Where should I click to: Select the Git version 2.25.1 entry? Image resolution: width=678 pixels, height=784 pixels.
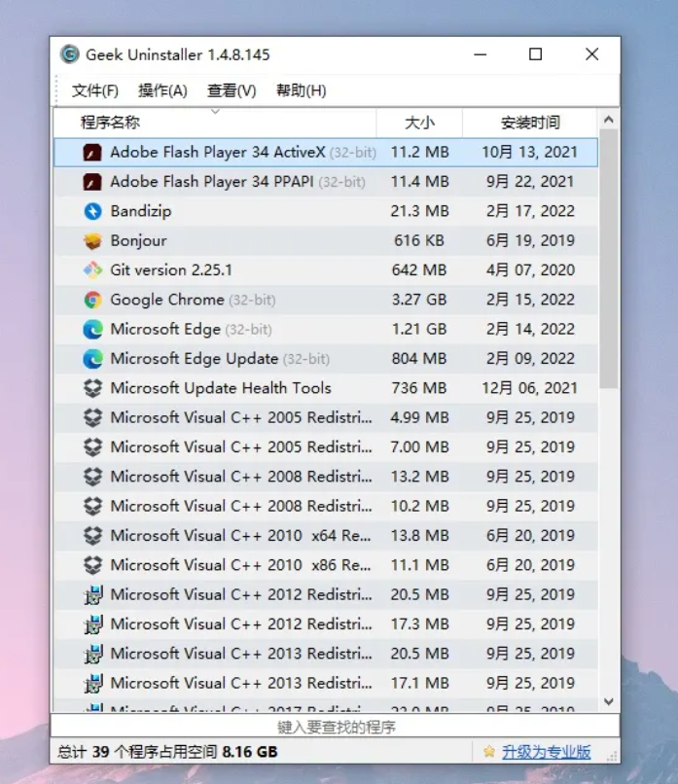point(171,270)
